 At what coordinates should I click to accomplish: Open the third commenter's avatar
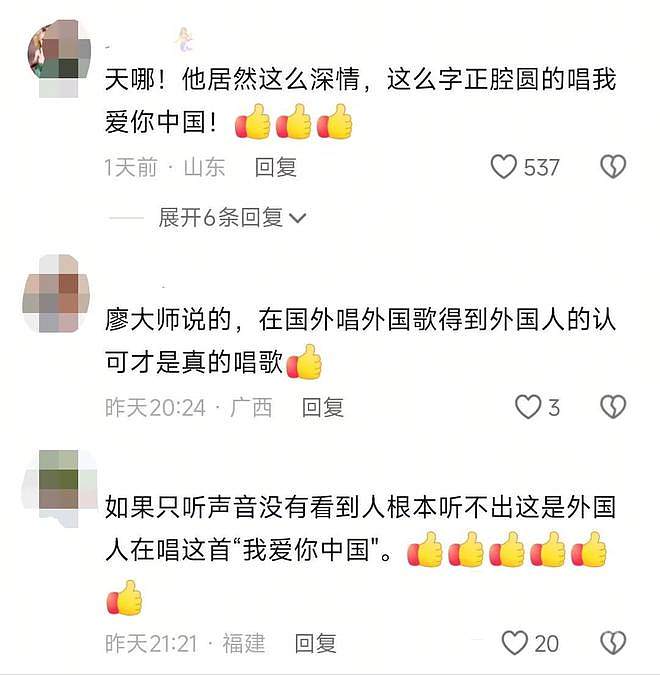[60, 488]
